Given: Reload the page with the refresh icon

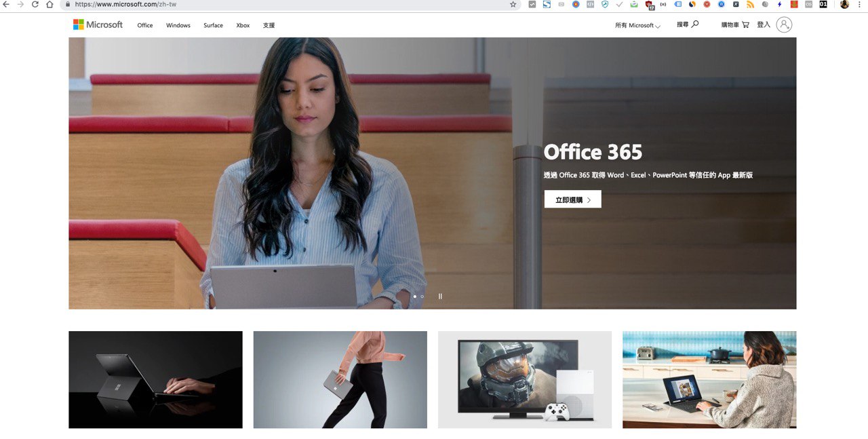Looking at the screenshot, I should (35, 4).
